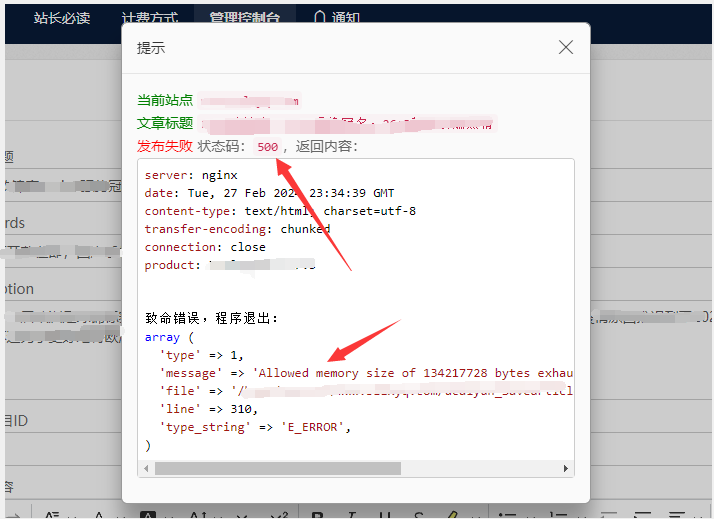Click the right arrow of horizontal scrollbar
The height and width of the screenshot is (519, 714).
[568, 468]
